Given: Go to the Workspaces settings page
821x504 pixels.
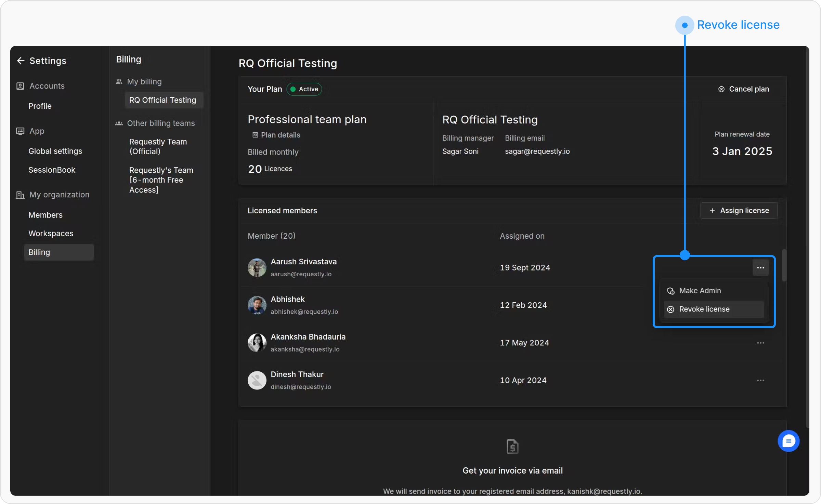Looking at the screenshot, I should (x=51, y=234).
